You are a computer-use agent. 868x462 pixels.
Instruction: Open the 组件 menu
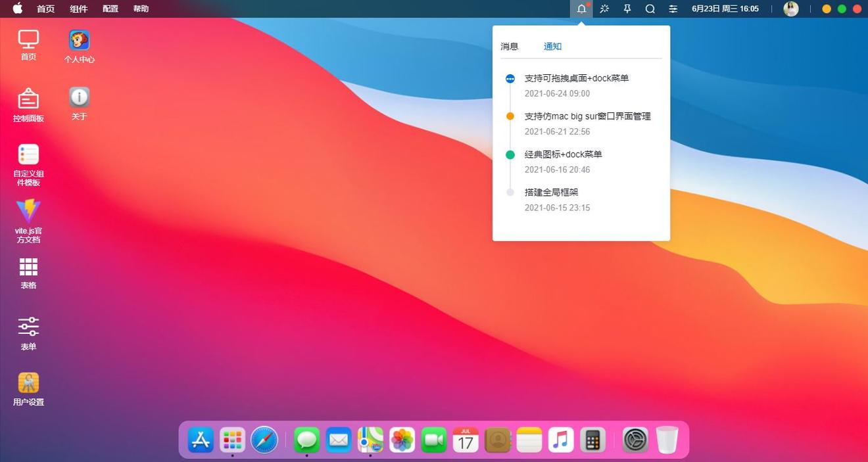79,9
